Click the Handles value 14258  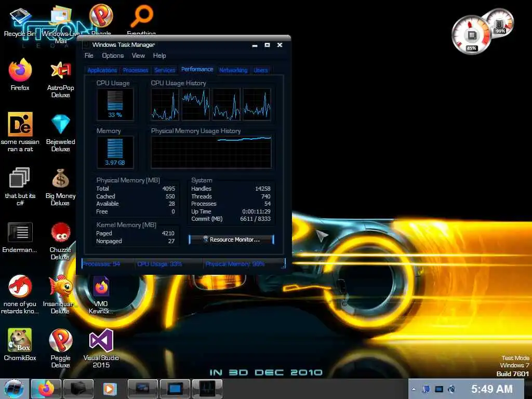pyautogui.click(x=262, y=189)
